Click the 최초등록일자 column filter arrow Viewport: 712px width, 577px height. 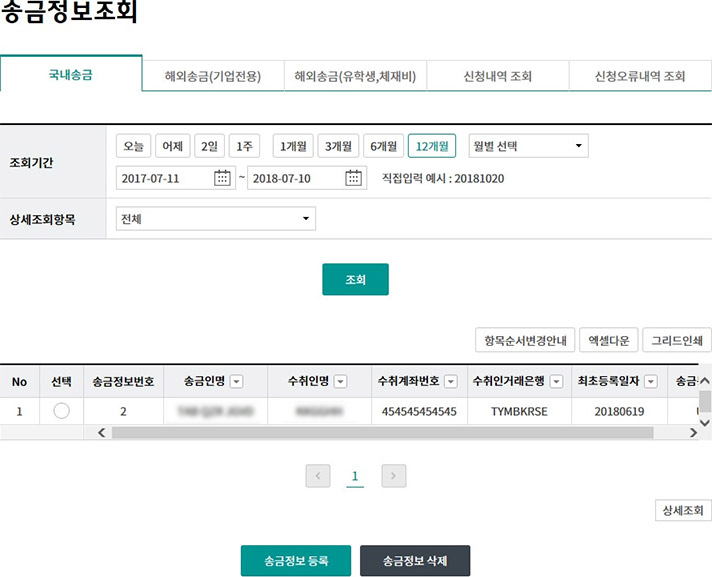[x=651, y=381]
